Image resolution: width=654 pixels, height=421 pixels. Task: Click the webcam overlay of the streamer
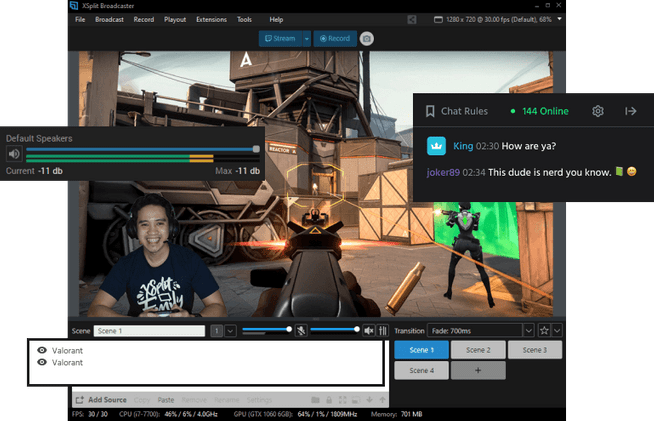point(155,257)
